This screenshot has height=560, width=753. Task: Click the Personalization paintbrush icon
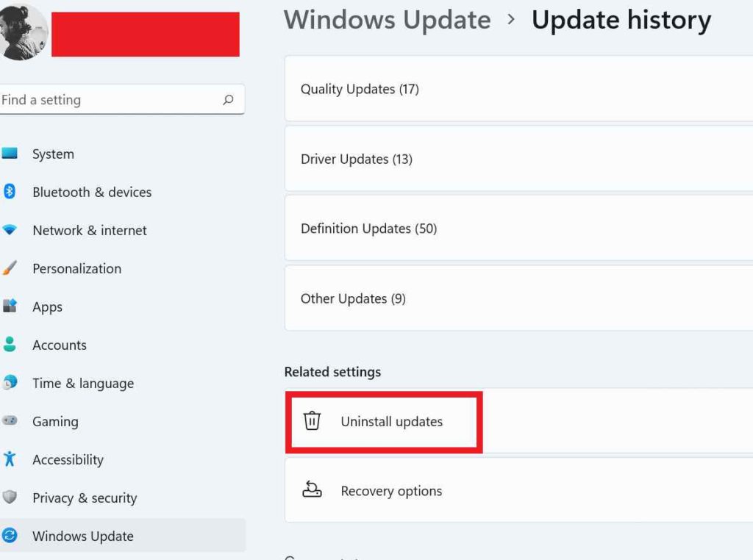[9, 268]
